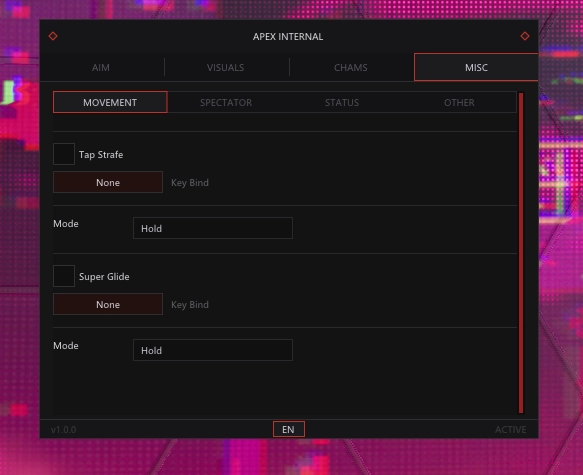This screenshot has width=583, height=475.
Task: Enable the Super Glide checkbox
Action: [x=64, y=276]
